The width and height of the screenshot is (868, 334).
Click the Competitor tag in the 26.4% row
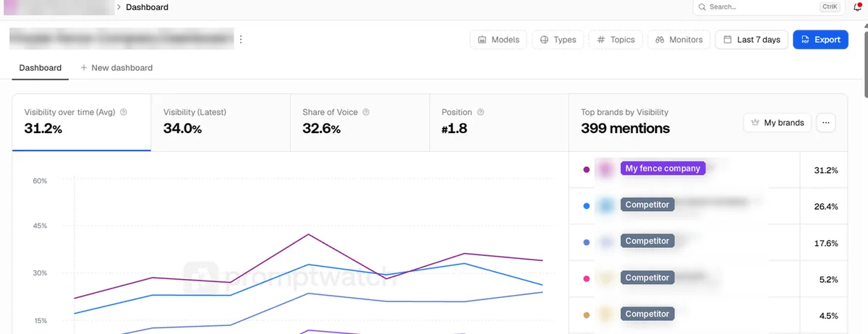click(647, 205)
